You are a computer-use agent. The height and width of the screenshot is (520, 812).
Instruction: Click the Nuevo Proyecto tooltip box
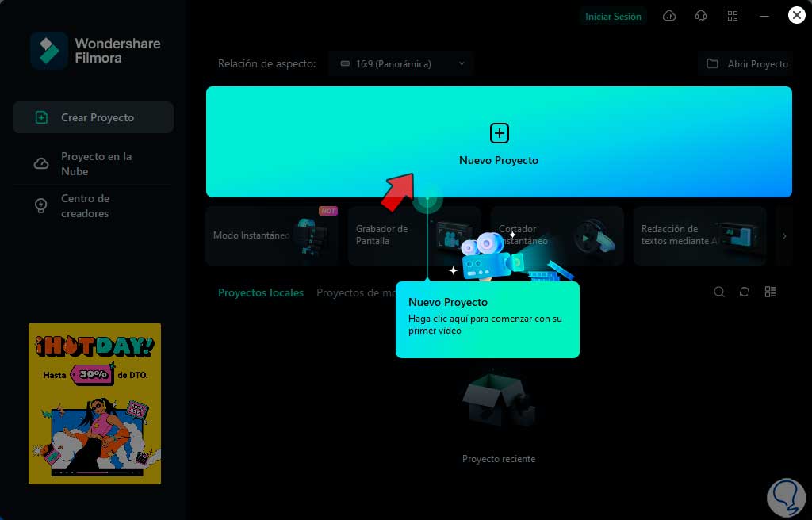click(x=488, y=319)
